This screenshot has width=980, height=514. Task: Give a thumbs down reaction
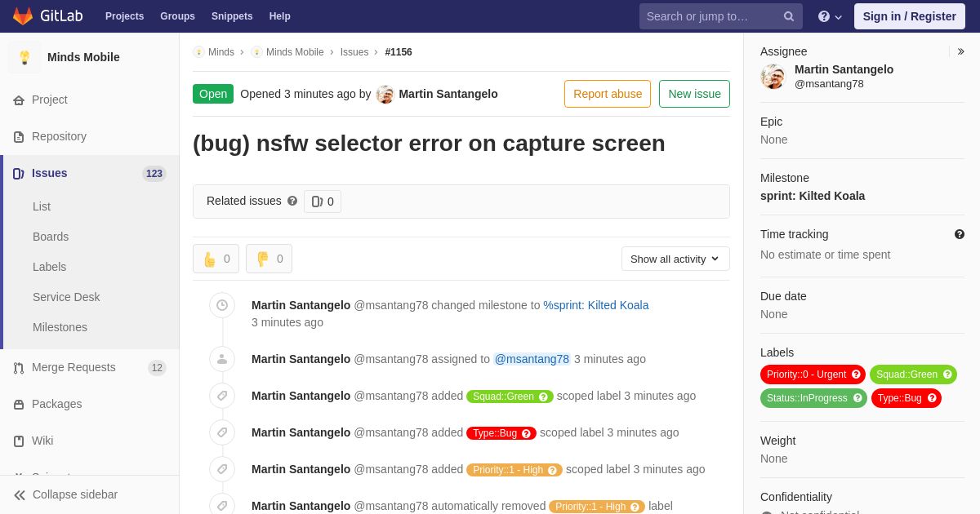tap(269, 259)
